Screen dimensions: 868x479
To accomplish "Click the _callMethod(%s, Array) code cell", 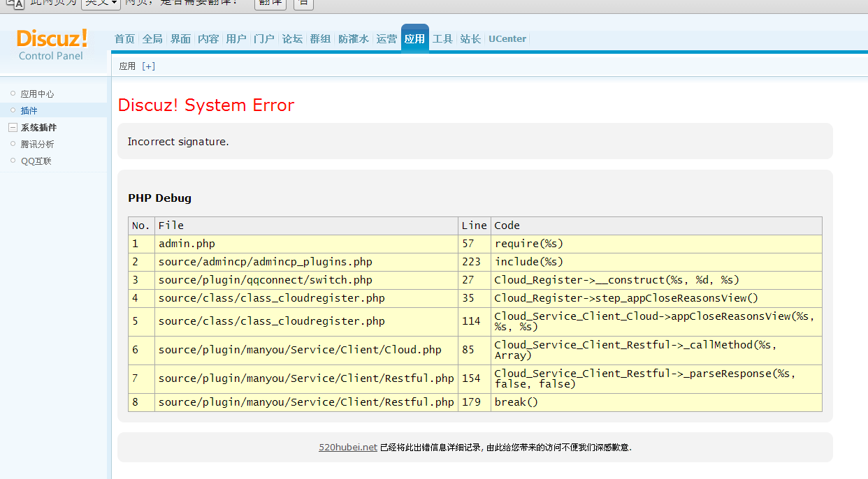I will (656, 350).
